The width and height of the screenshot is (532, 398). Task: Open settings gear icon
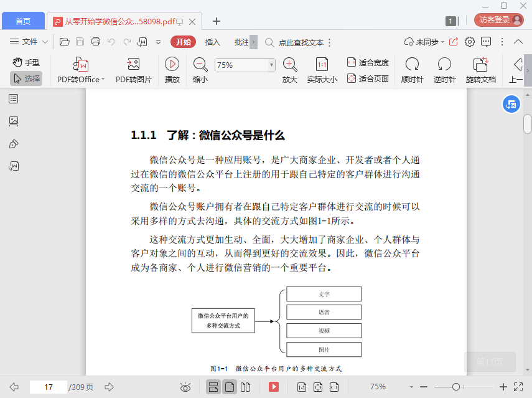(470, 42)
